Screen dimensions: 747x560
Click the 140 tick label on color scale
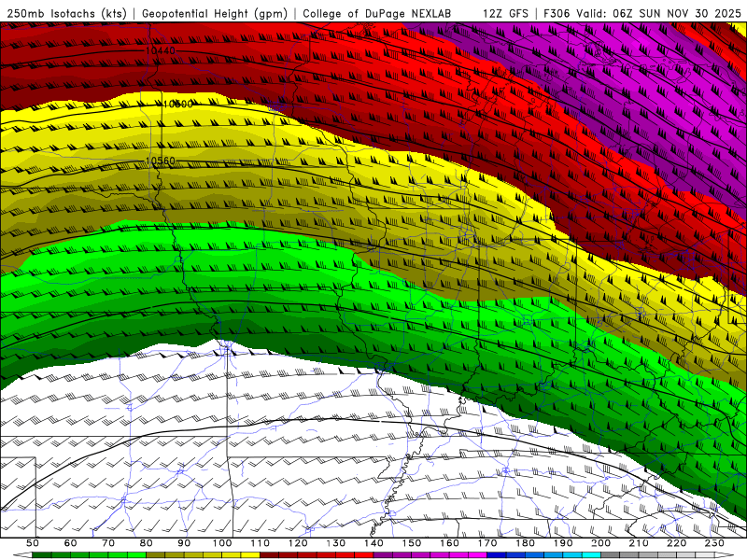(373, 543)
